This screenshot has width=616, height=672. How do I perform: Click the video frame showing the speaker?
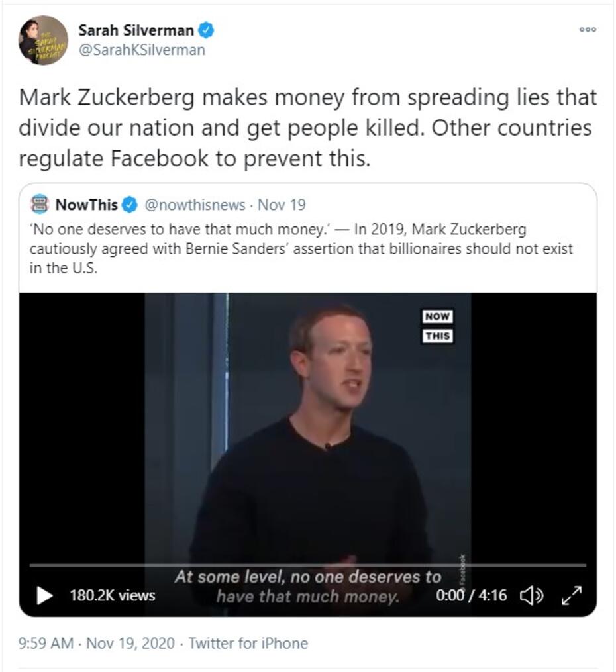pos(307,428)
